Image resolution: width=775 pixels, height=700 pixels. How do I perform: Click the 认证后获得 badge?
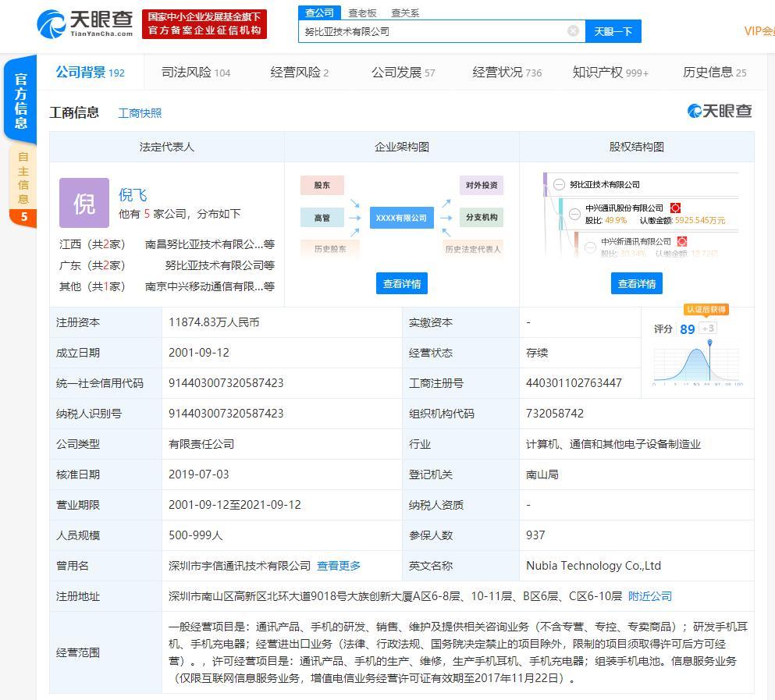tap(706, 310)
